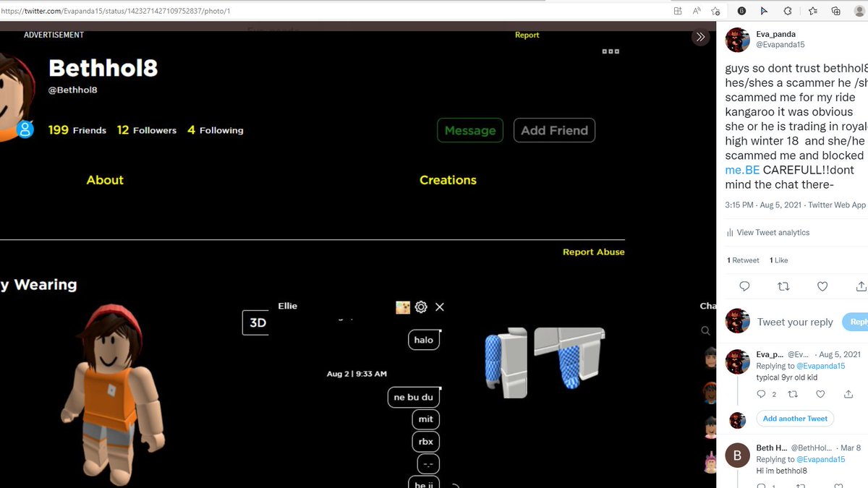
Task: Click the 'rbx' chat message bubble
Action: [x=426, y=442]
